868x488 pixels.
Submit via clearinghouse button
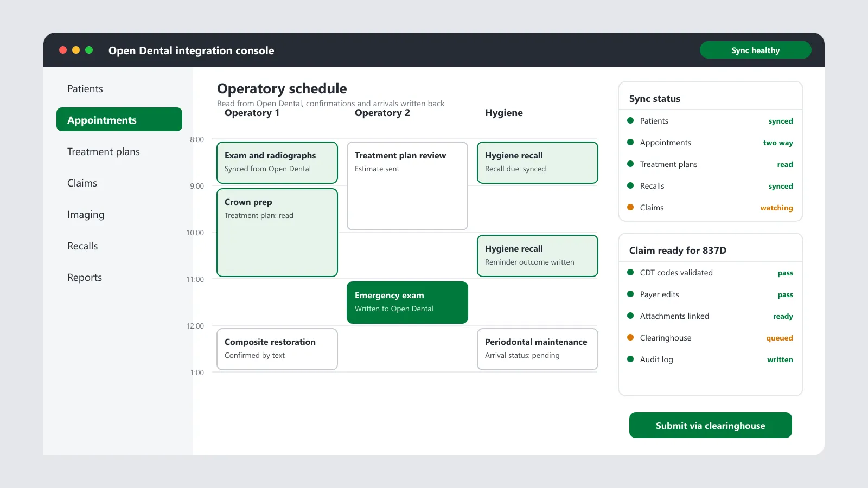pyautogui.click(x=711, y=425)
